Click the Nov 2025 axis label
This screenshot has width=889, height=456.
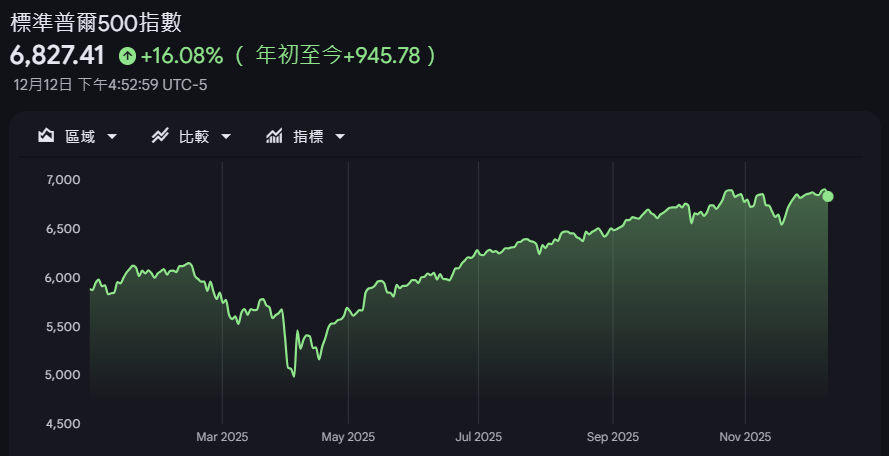(x=745, y=437)
